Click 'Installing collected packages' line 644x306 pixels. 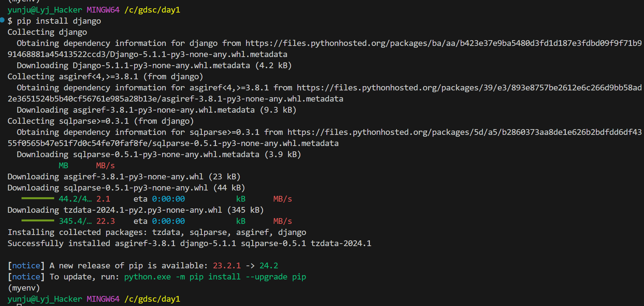tap(157, 232)
